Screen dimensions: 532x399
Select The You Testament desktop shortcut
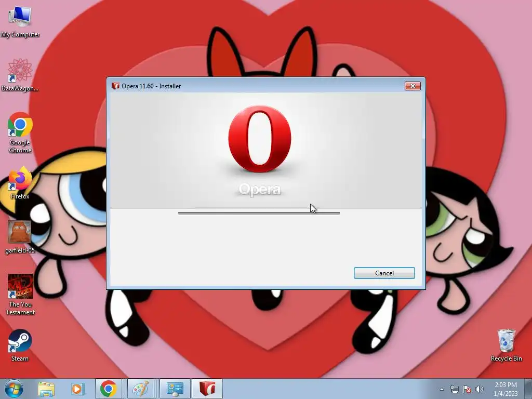[20, 295]
